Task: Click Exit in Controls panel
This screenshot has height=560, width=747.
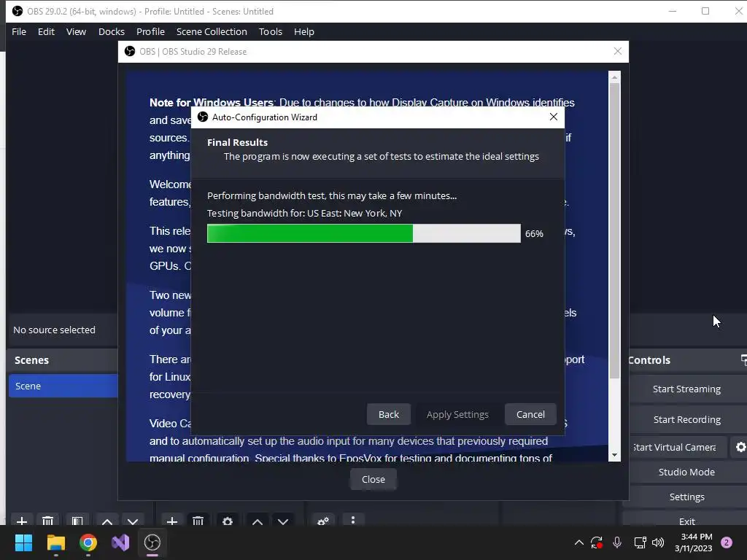Action: tap(686, 521)
